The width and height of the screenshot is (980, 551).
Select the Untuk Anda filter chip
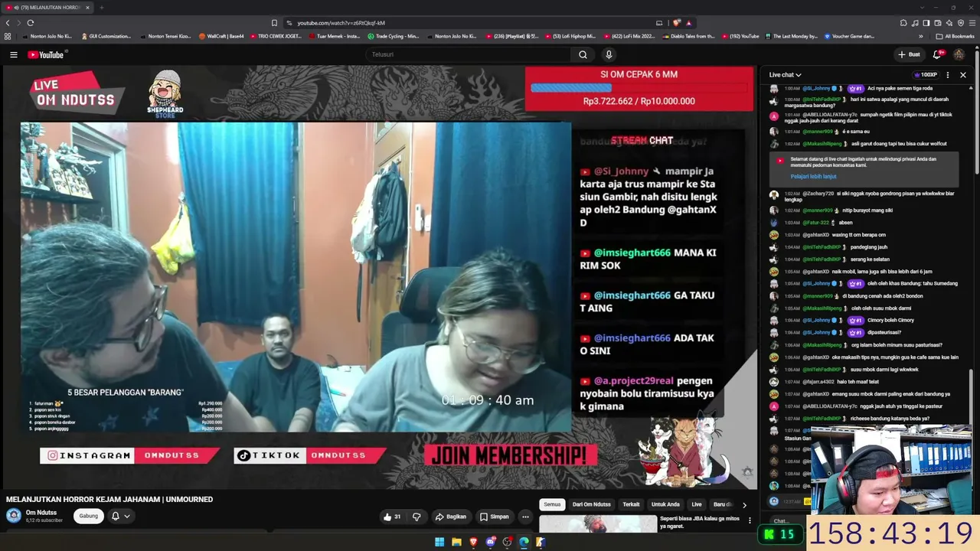pyautogui.click(x=665, y=504)
